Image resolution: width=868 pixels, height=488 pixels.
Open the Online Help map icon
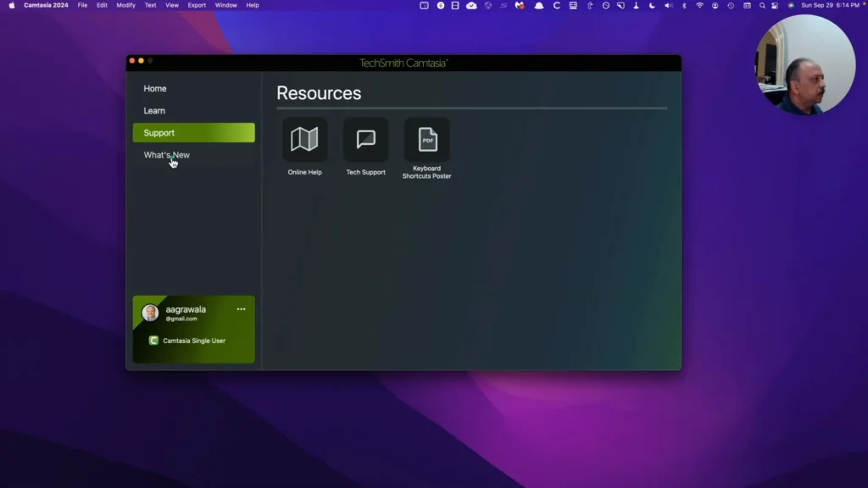coord(304,140)
